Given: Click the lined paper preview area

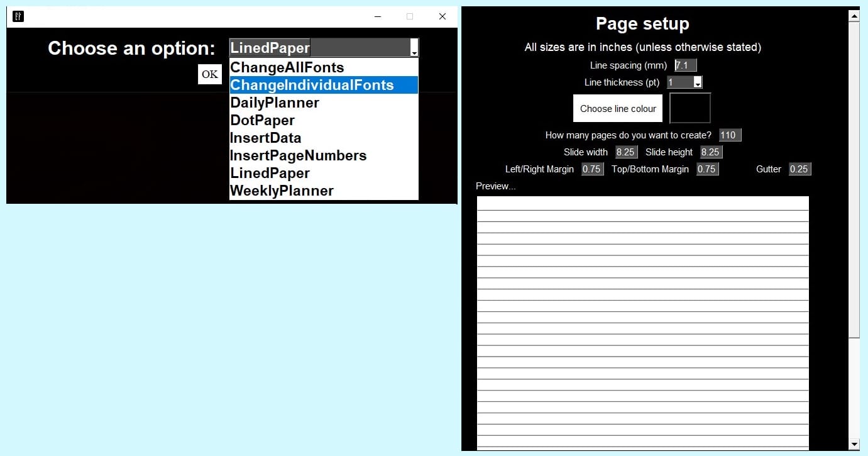Looking at the screenshot, I should pyautogui.click(x=642, y=323).
